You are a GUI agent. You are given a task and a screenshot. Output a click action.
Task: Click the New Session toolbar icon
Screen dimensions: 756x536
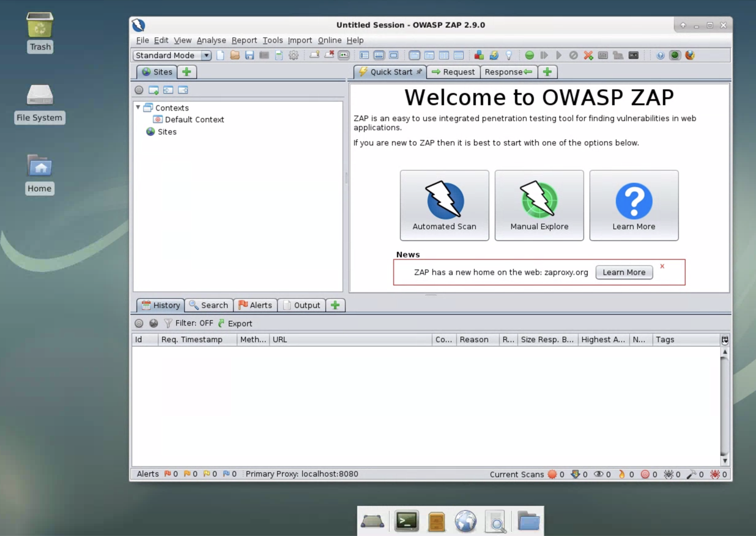click(220, 55)
